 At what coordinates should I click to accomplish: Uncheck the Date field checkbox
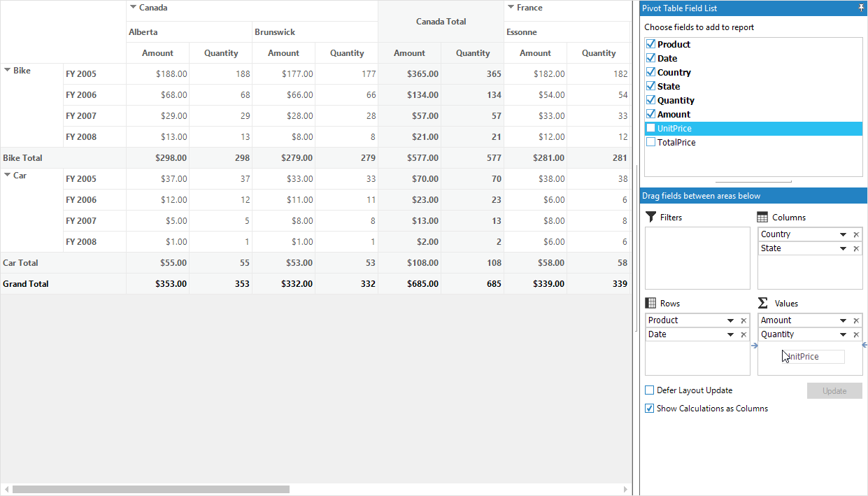pos(650,58)
